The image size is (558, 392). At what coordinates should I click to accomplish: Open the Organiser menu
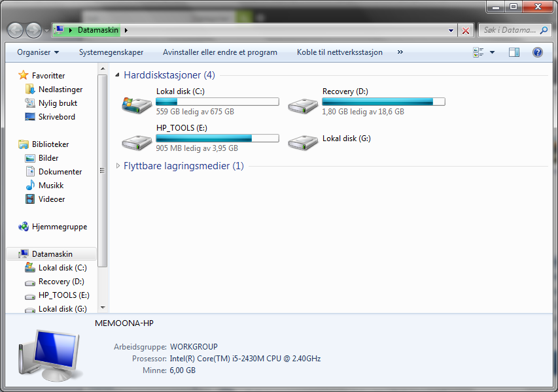tap(38, 52)
